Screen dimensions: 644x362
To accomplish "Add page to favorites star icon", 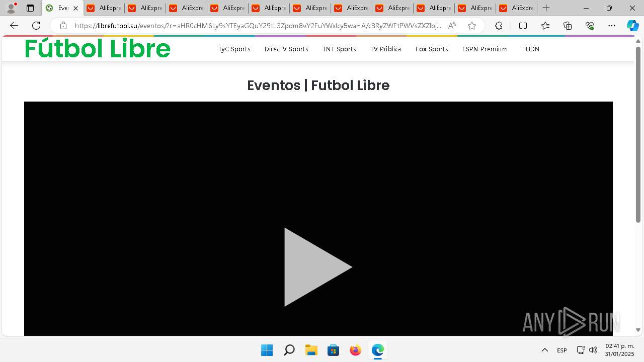I will coord(471,26).
